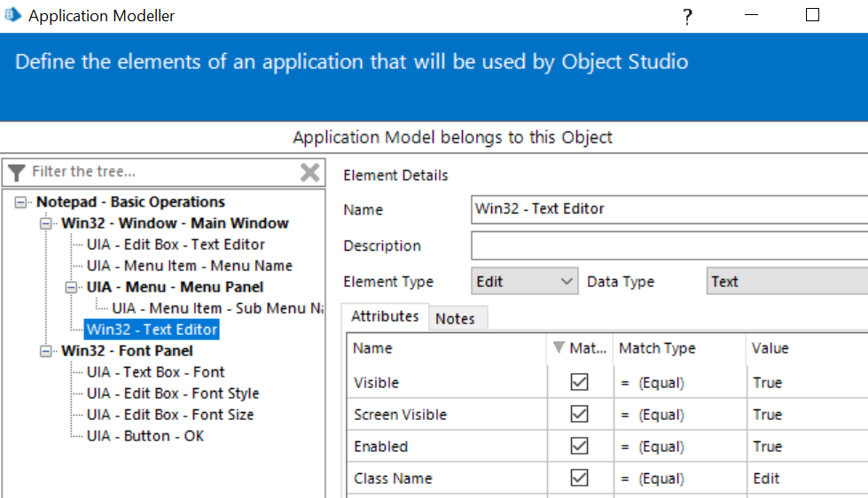Select UIA - Edit Box - Font Size
Screen dimensions: 868x498
[170, 415]
